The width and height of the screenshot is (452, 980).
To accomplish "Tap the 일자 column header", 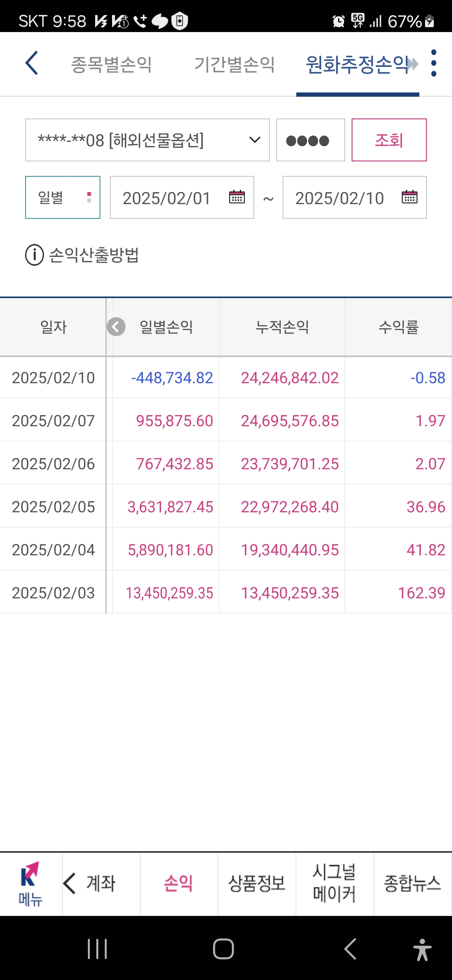I will click(x=53, y=327).
